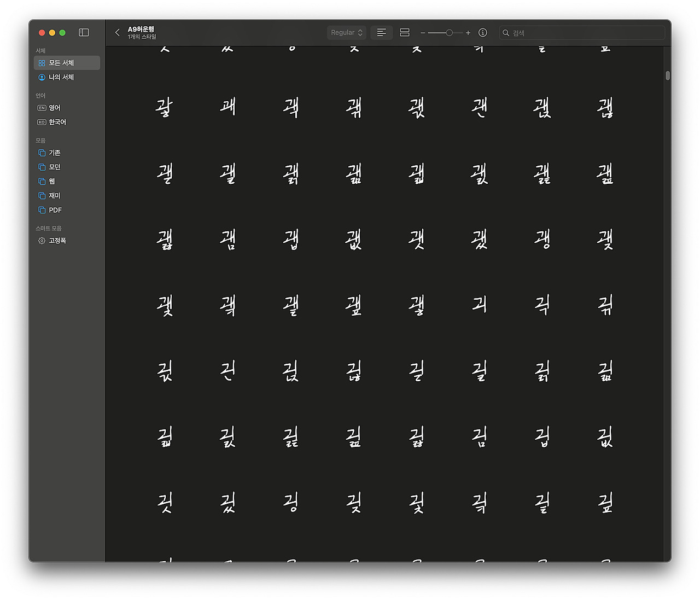Screen dimensions: 700x600
Task: Go back with the left chevron
Action: 117,33
